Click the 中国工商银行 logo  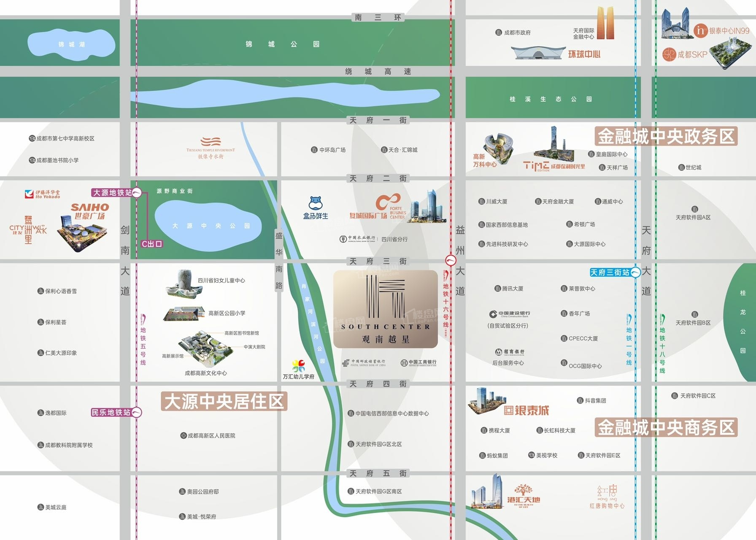(x=418, y=362)
